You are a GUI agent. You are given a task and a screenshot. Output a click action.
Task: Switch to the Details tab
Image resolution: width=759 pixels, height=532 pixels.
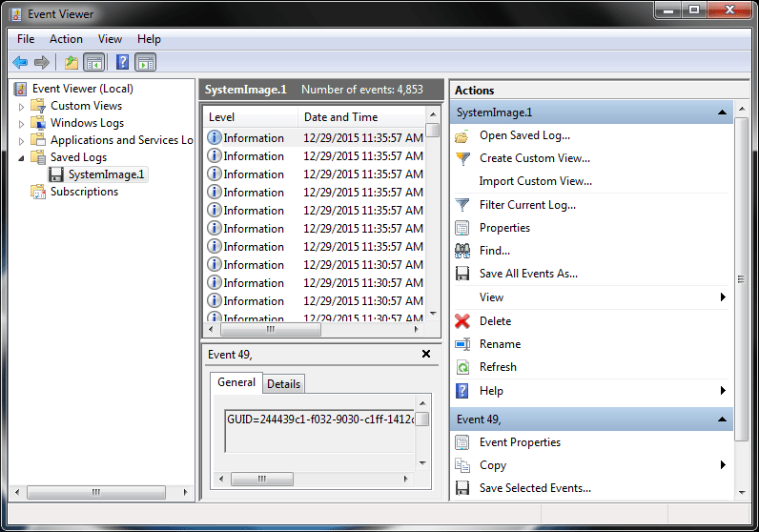point(283,384)
